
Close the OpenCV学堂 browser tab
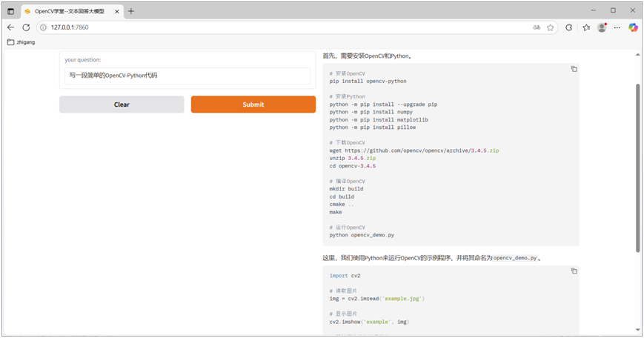(116, 12)
